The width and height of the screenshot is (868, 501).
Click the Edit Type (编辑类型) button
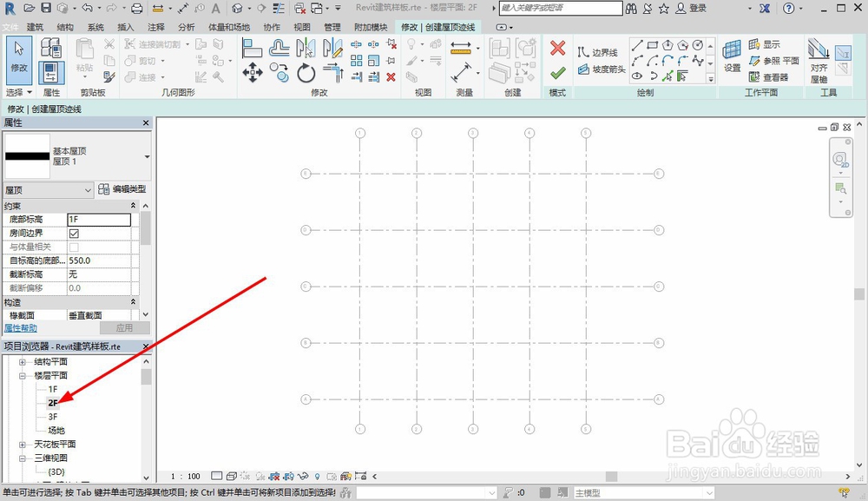pos(122,189)
